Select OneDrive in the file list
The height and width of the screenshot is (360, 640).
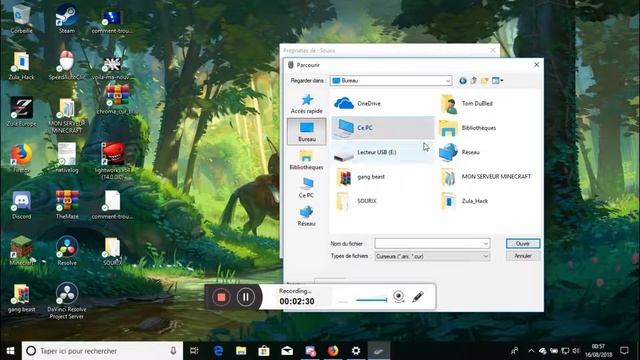[x=382, y=103]
